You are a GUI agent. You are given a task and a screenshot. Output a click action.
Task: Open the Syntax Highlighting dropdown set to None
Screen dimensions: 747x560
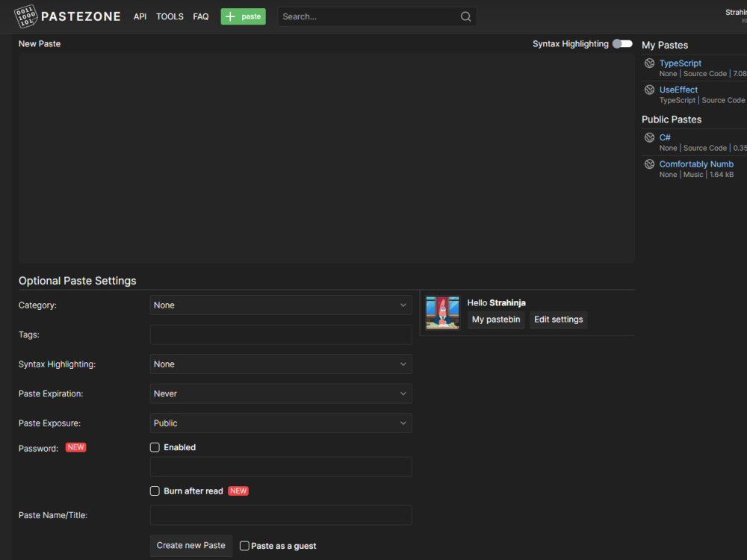click(x=281, y=364)
